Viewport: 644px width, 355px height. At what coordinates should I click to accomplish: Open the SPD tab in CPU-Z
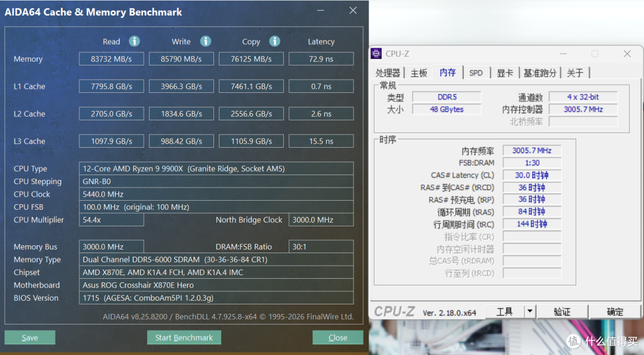[x=476, y=73]
